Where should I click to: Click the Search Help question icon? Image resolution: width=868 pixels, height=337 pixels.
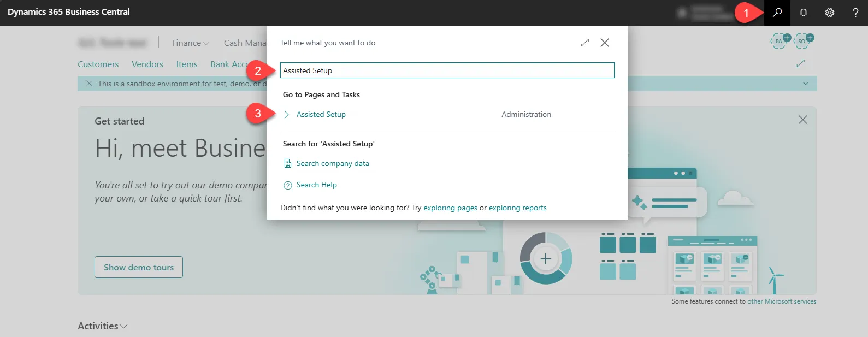288,185
